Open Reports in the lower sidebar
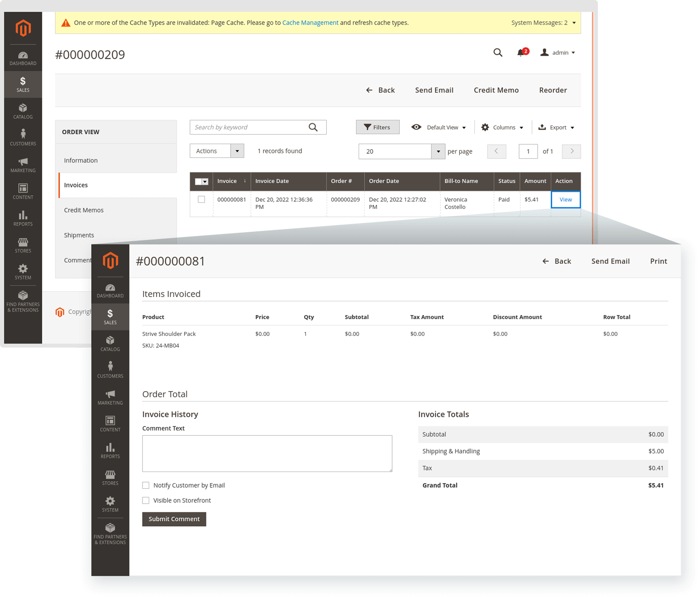Image resolution: width=700 pixels, height=597 pixels. 110,451
